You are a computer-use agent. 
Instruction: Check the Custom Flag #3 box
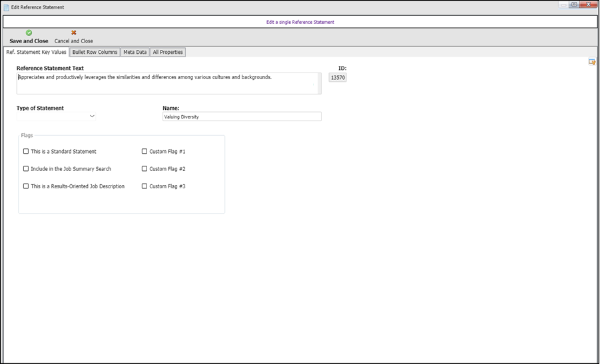coord(145,186)
